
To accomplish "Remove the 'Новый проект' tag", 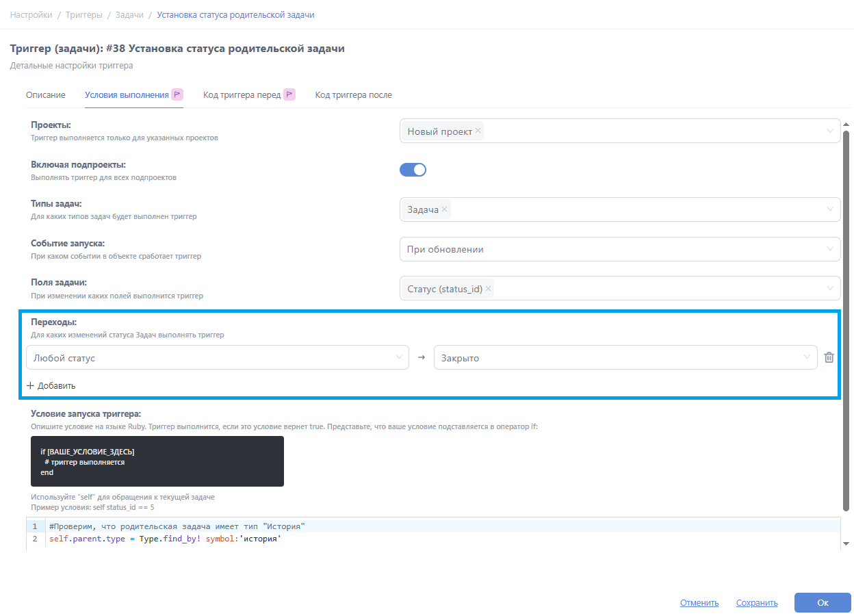I will 478,131.
